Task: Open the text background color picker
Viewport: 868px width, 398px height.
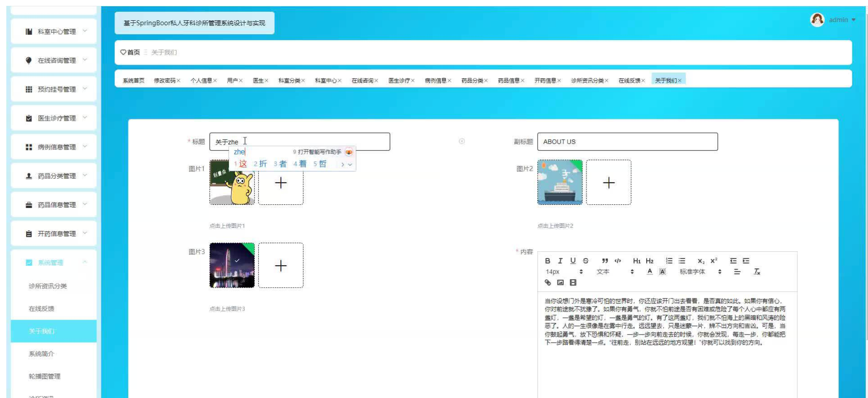Action: (x=662, y=271)
